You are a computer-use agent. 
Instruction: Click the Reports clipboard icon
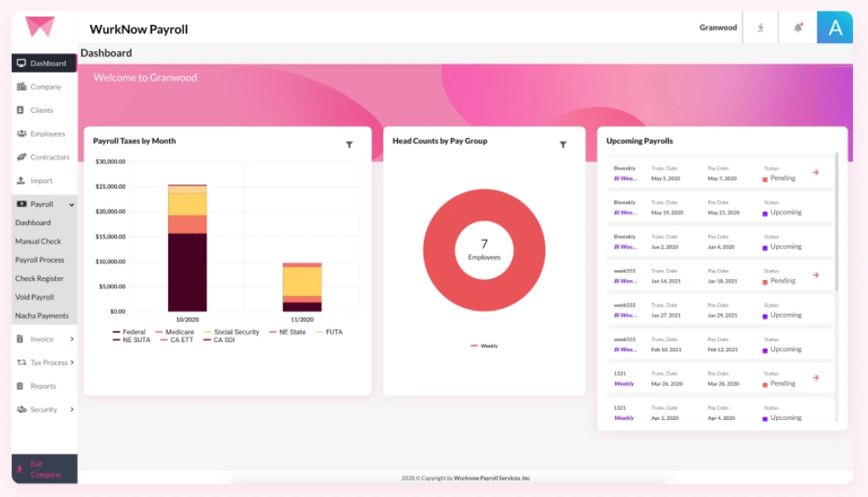pyautogui.click(x=20, y=386)
